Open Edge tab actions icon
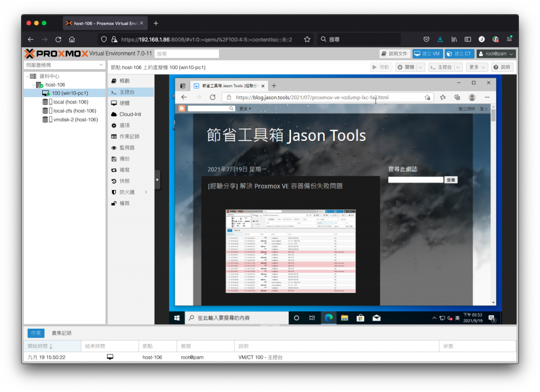540x392 pixels. coord(183,86)
